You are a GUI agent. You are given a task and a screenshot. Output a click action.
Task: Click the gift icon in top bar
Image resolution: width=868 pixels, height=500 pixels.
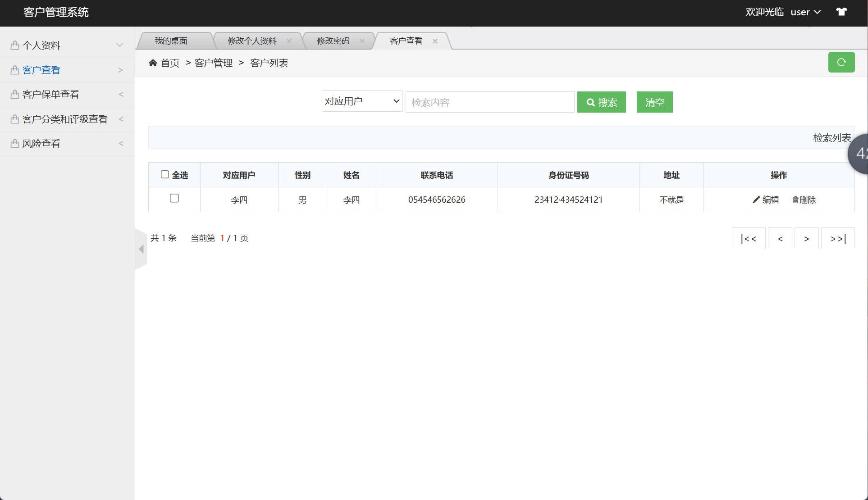tap(842, 12)
